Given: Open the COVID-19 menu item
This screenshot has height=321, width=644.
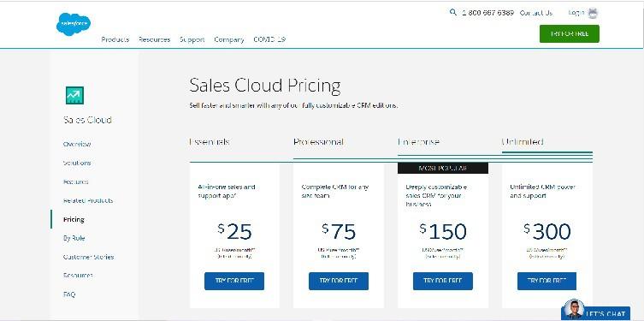Looking at the screenshot, I should (269, 39).
